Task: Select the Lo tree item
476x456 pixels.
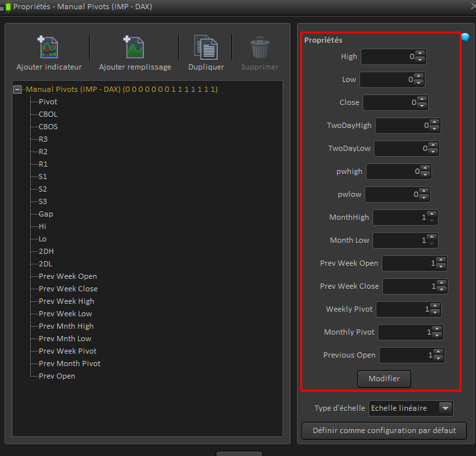Action: point(43,239)
